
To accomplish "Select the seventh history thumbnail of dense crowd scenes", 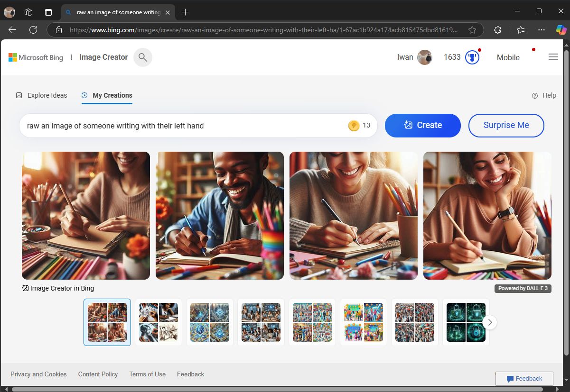I will point(415,322).
